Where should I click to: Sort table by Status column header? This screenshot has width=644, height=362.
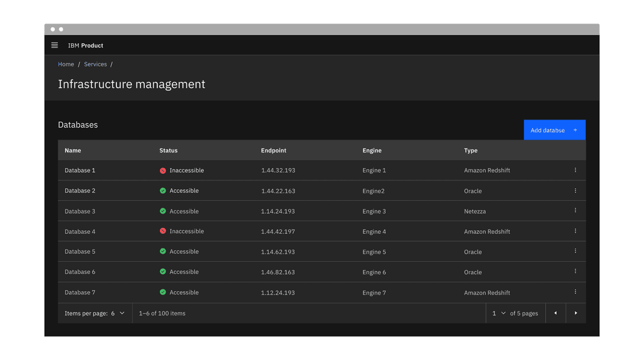[x=168, y=150]
